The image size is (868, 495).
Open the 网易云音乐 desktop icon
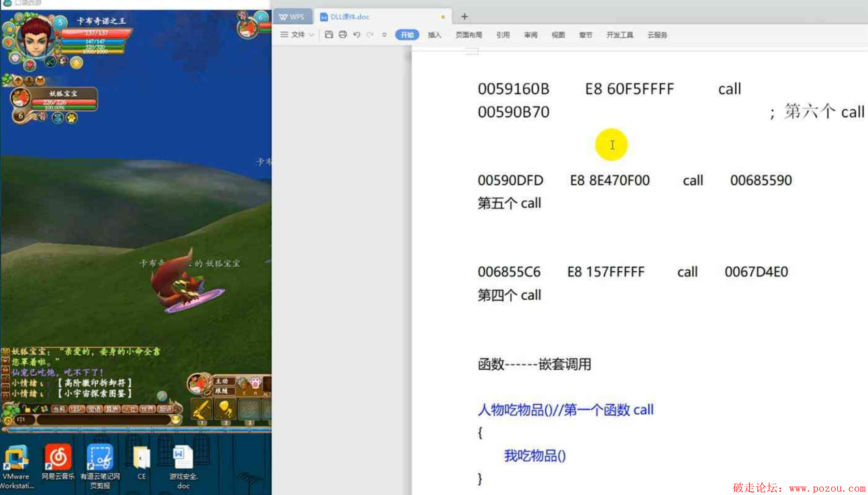point(58,462)
